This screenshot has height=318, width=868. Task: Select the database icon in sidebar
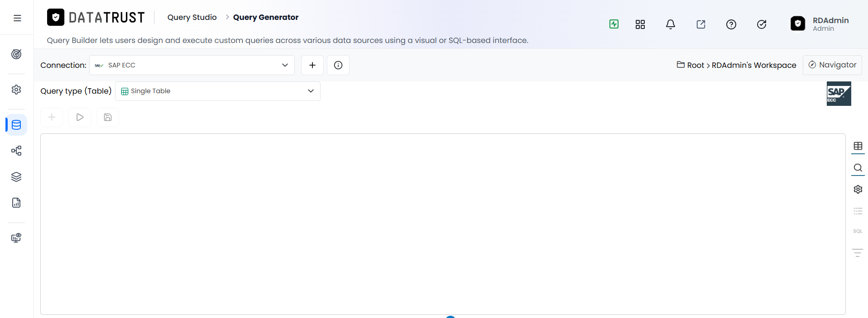16,125
